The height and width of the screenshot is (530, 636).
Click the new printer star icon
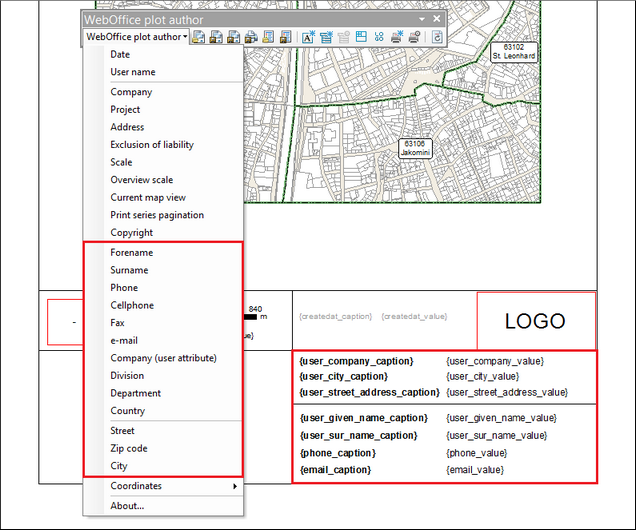(396, 37)
